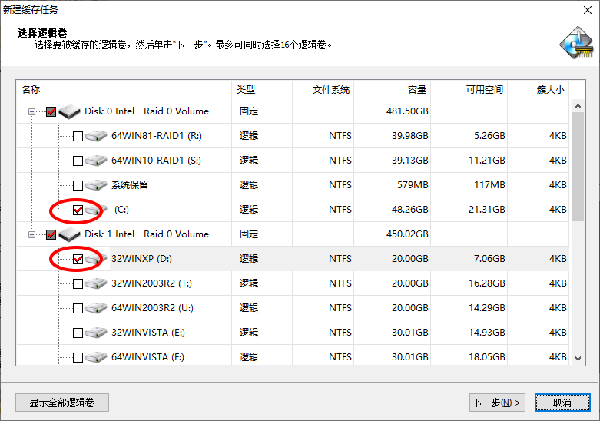Toggle the Disk 0 checkbox
Screen dimensions: 600x421
click(51, 112)
